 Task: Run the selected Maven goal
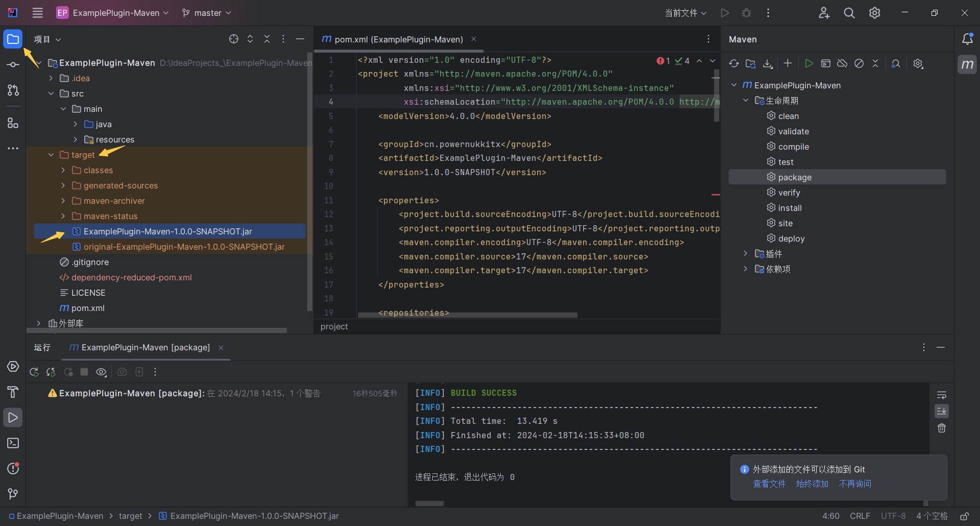point(808,63)
